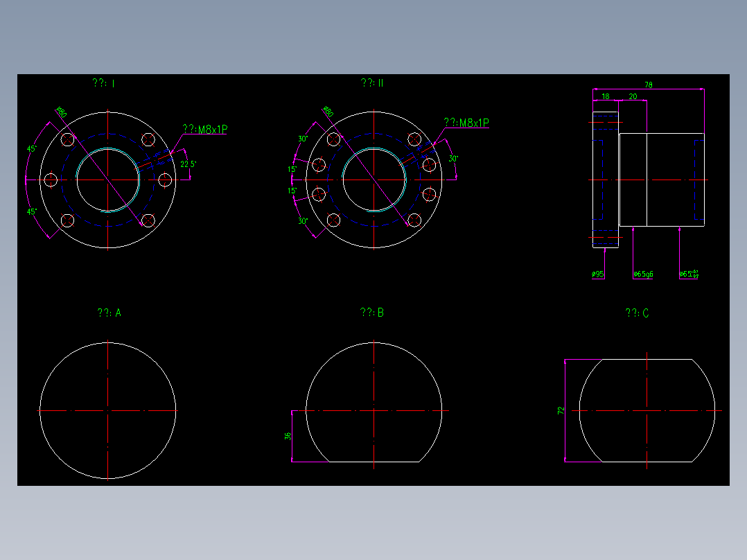Select the 18 flange width dimension
Viewport: 747px width, 560px height.
[606, 96]
